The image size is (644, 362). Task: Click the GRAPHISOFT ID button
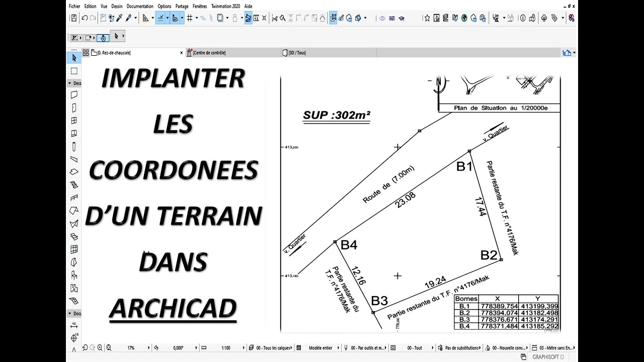click(548, 357)
